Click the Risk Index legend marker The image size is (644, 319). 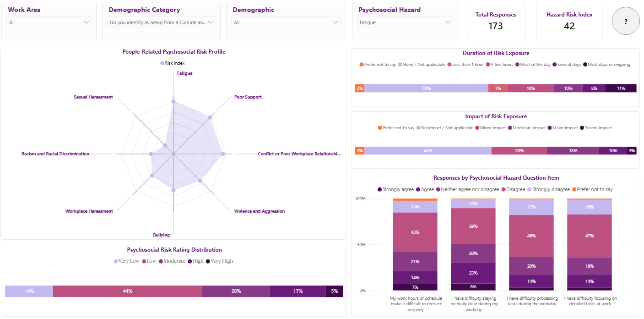162,63
